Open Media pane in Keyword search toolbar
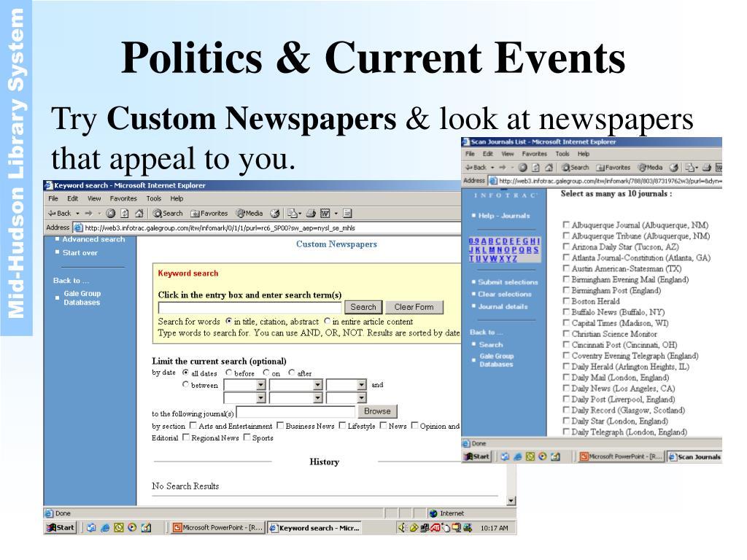This screenshot has width=747, height=560. 249,214
